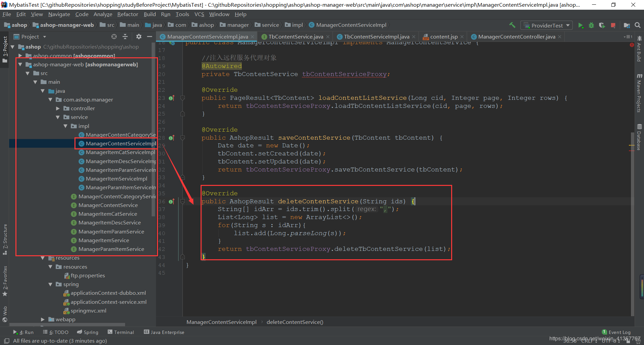
Task: Collapse the service package
Action: click(x=58, y=117)
